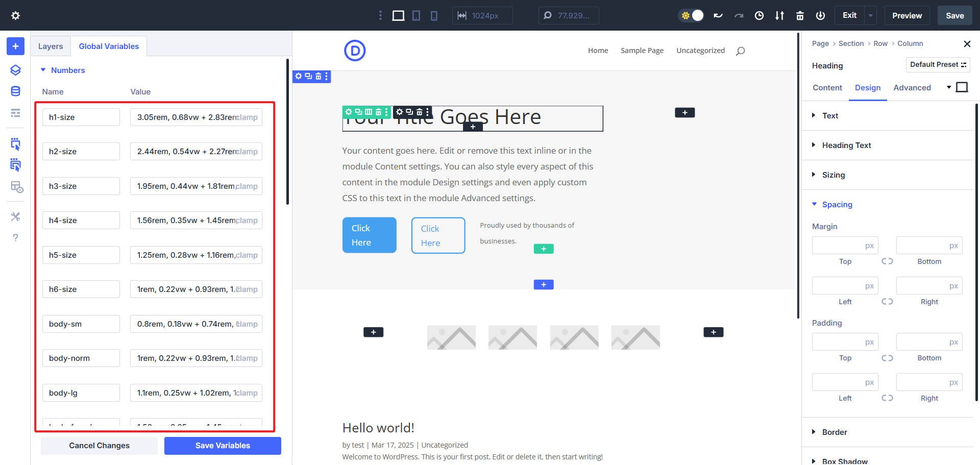Viewport: 980px width, 465px height.
Task: Go to Sample Page nav item
Action: point(642,51)
